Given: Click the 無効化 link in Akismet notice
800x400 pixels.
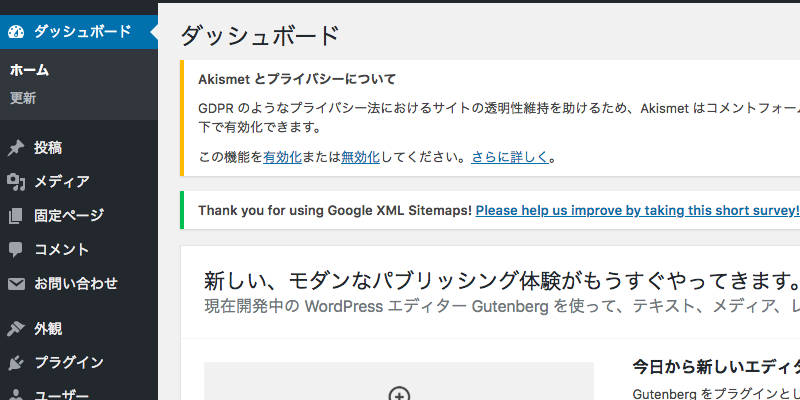Looking at the screenshot, I should [x=360, y=157].
